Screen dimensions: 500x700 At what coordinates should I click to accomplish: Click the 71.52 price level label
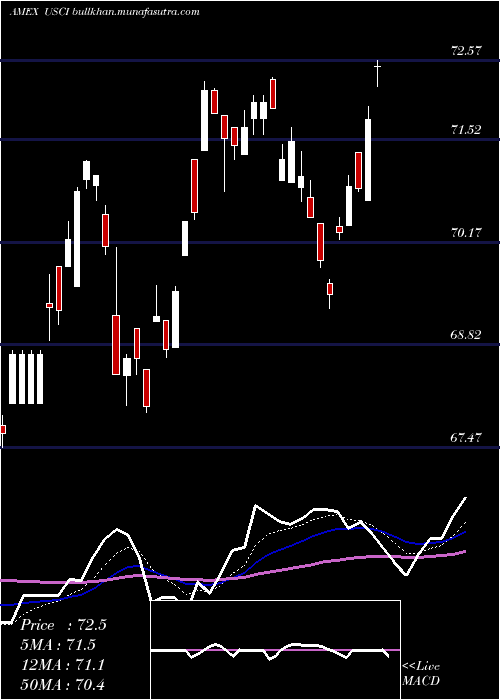click(466, 130)
